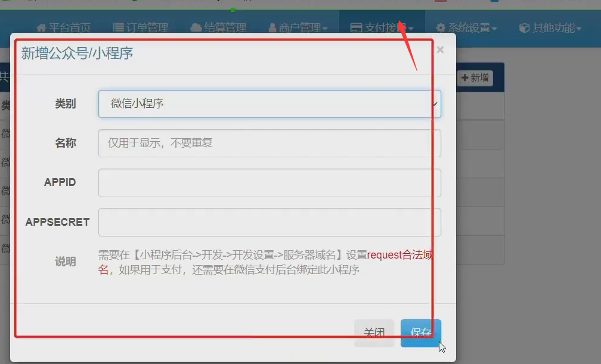The width and height of the screenshot is (601, 364).
Task: Click the plus icon on the 新增 button
Action: (465, 77)
